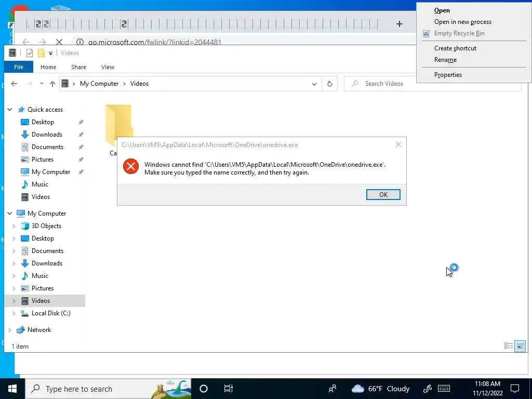Screen dimensions: 532x399
Task: Expand Local Disk (C:) node
Action: (x=14, y=313)
